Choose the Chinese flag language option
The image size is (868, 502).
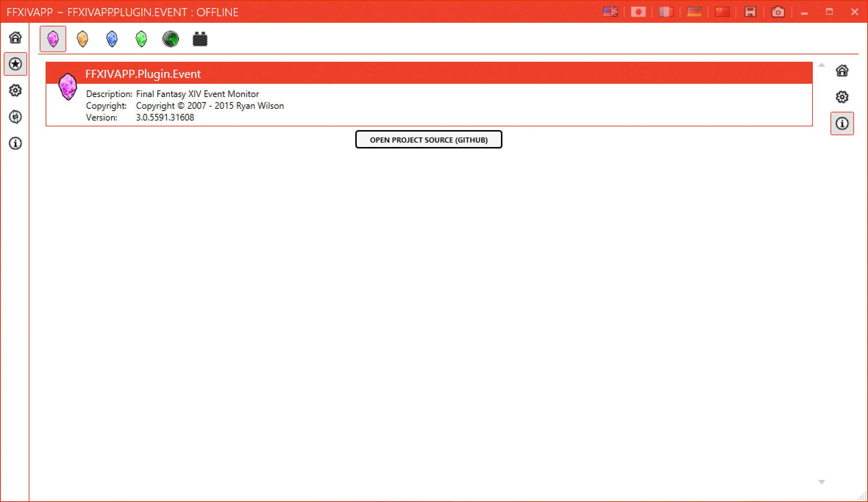click(722, 12)
